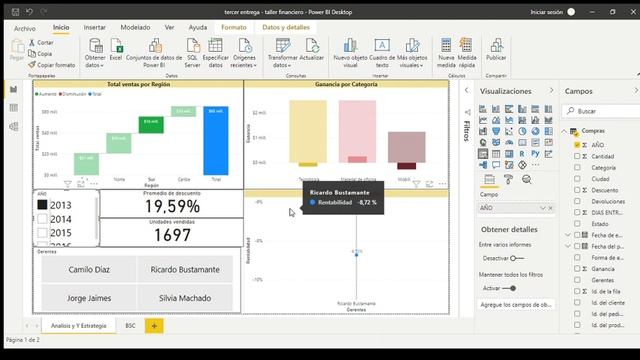Tick the 2013 year slicer box
Screen dimensions: 640x360
click(42, 205)
